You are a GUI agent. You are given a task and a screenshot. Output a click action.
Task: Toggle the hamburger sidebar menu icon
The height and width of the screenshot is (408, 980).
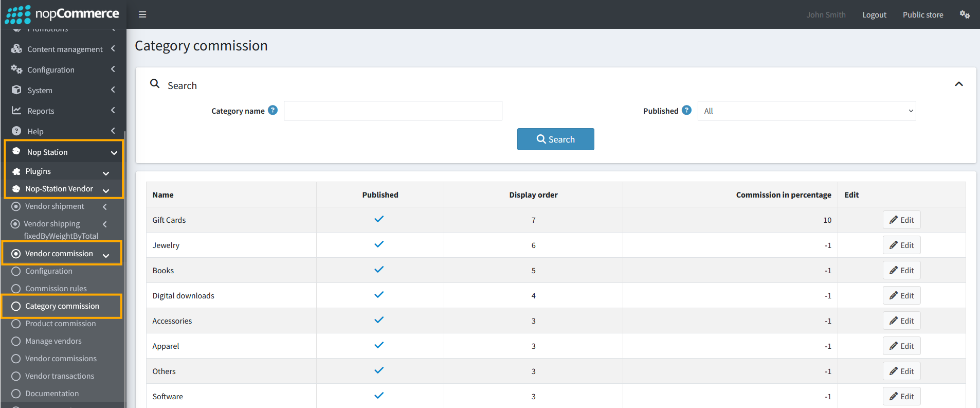[142, 14]
